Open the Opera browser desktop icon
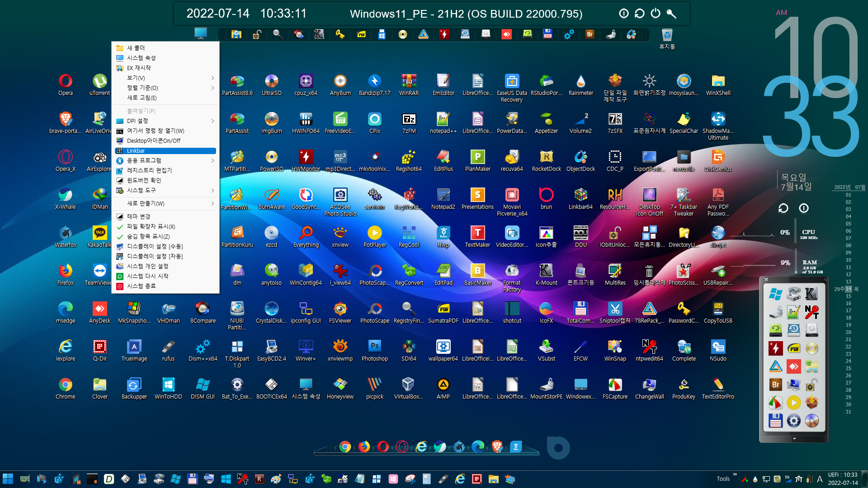Image resolution: width=868 pixels, height=488 pixels. [x=65, y=84]
